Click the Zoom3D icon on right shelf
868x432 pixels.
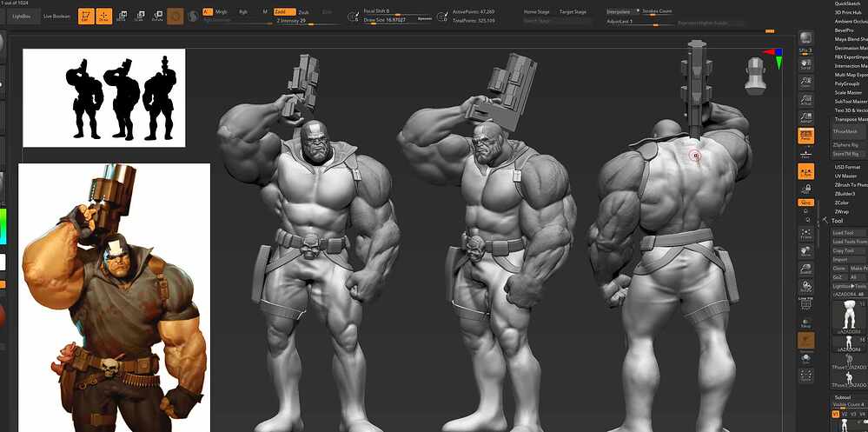(x=806, y=269)
